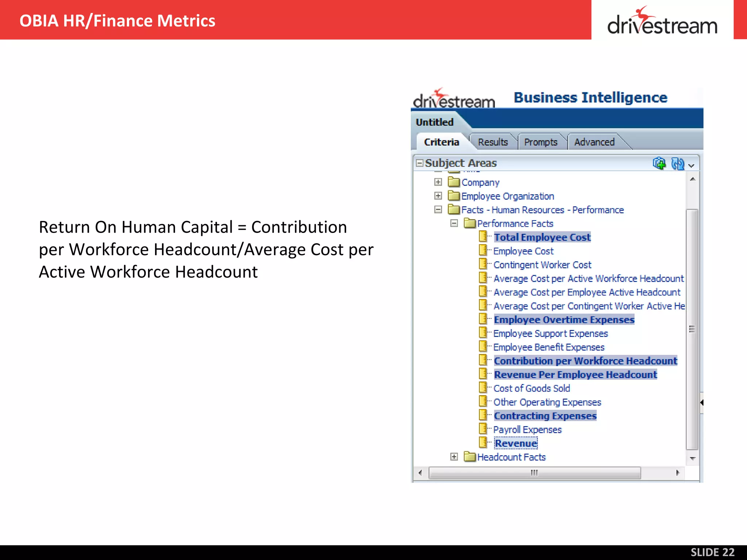747x560 pixels.
Task: Click the Employee Support Expenses column icon
Action: pyautogui.click(x=483, y=332)
